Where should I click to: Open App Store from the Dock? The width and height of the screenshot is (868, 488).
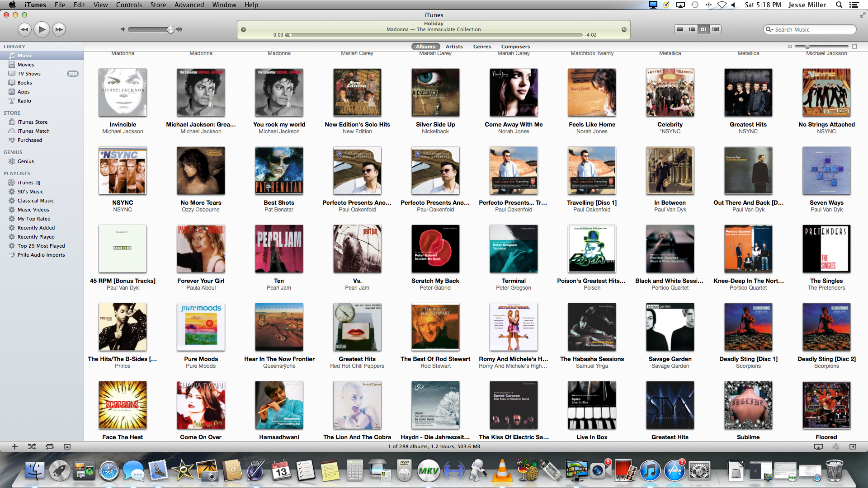[x=675, y=471]
